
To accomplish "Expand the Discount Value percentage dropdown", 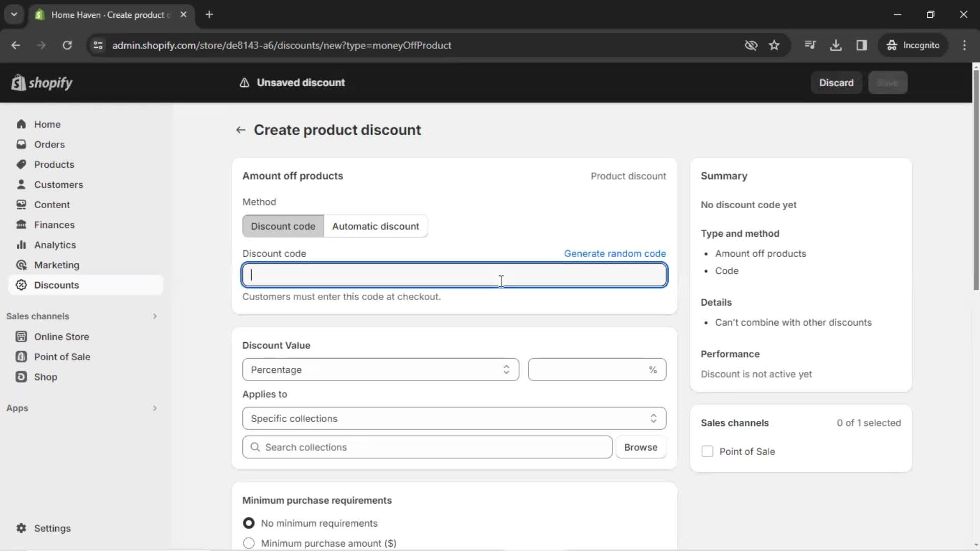I will [x=379, y=369].
